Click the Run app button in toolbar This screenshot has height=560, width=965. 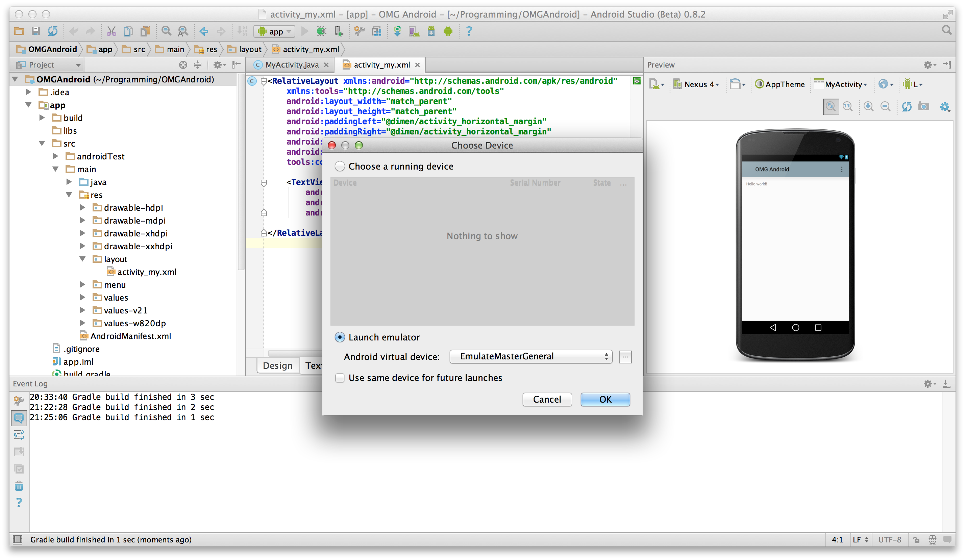point(303,31)
